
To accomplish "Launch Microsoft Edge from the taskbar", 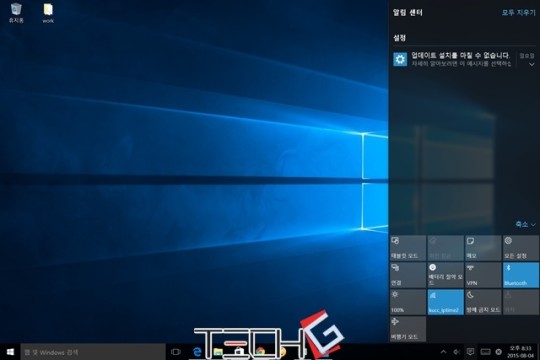I will [197, 352].
